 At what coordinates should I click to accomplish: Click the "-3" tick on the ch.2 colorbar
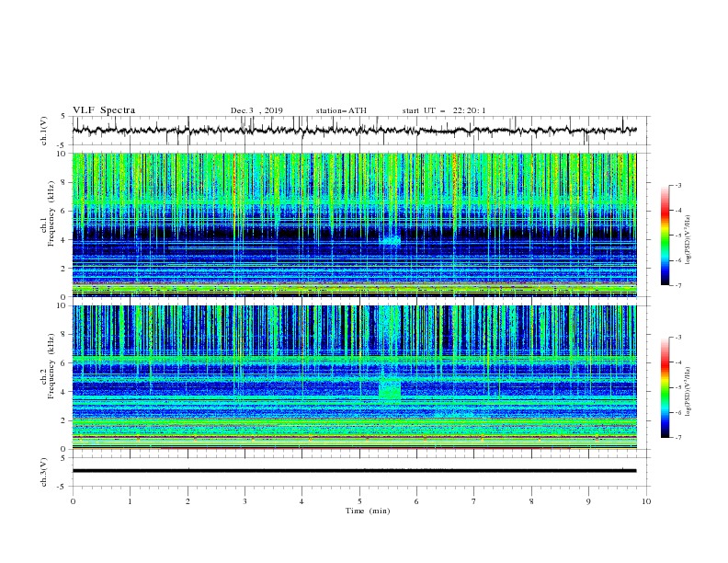677,338
